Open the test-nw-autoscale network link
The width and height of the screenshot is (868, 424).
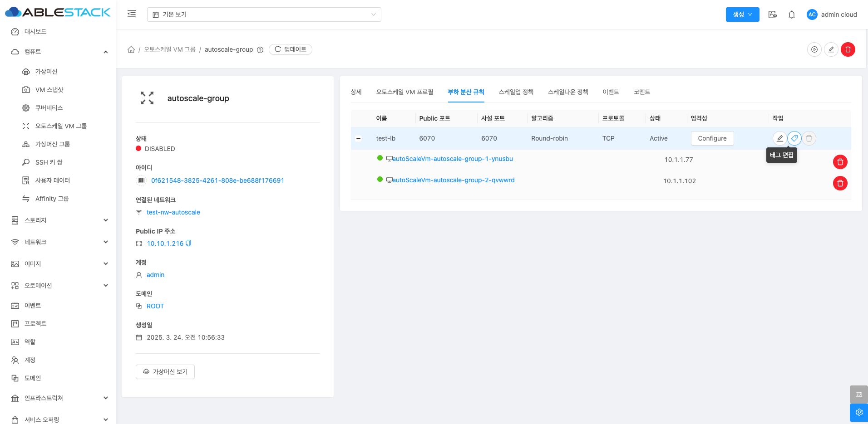[173, 212]
